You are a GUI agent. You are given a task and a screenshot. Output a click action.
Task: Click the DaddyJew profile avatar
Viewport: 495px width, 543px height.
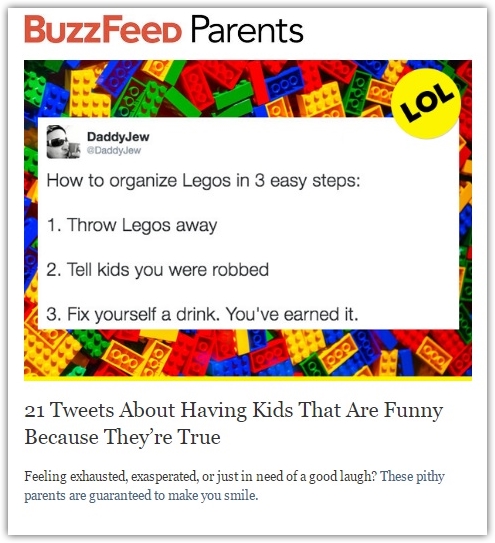coord(63,142)
